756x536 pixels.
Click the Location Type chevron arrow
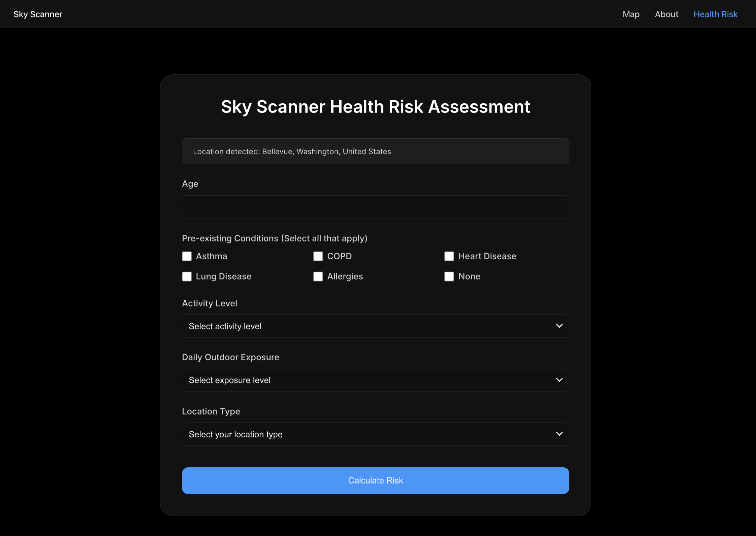(559, 434)
